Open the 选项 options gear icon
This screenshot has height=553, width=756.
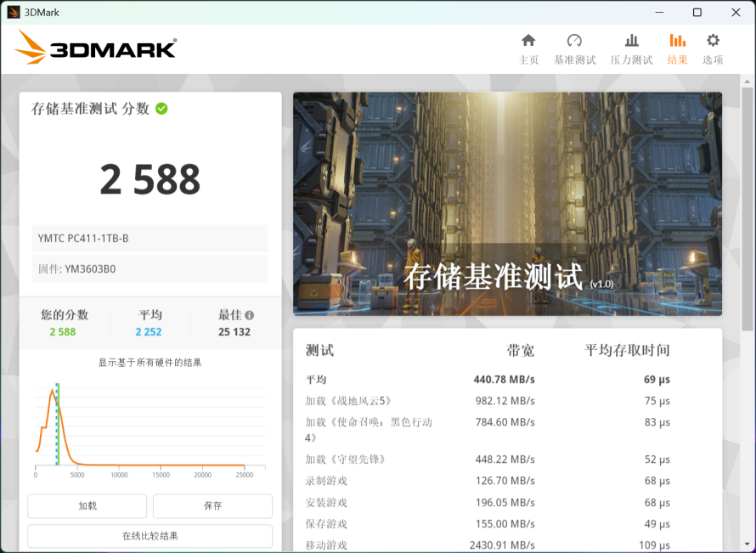pyautogui.click(x=712, y=48)
